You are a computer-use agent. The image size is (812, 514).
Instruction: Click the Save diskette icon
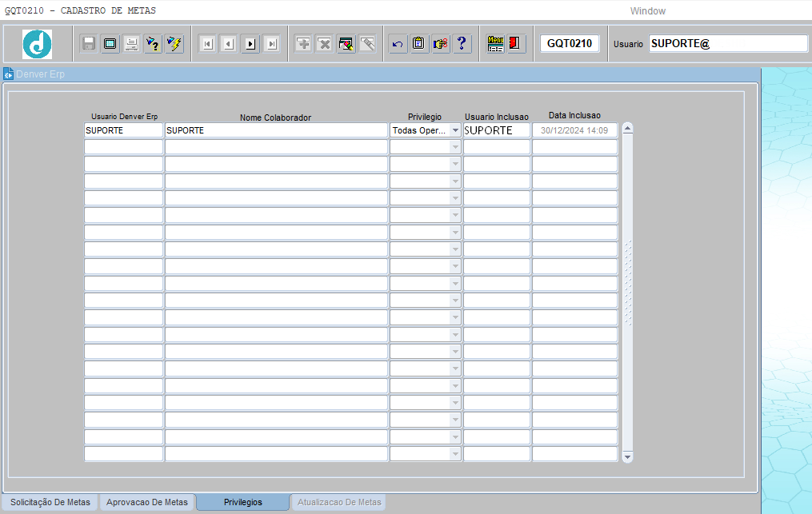[89, 43]
